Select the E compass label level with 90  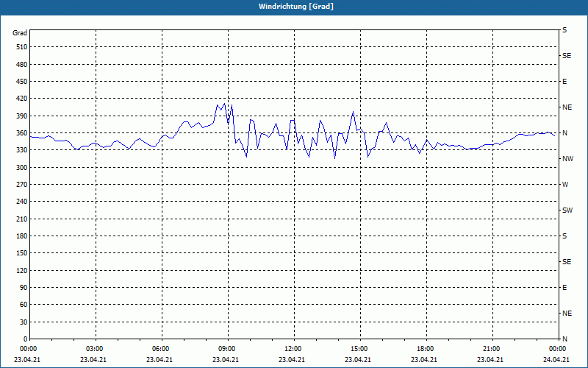click(564, 288)
